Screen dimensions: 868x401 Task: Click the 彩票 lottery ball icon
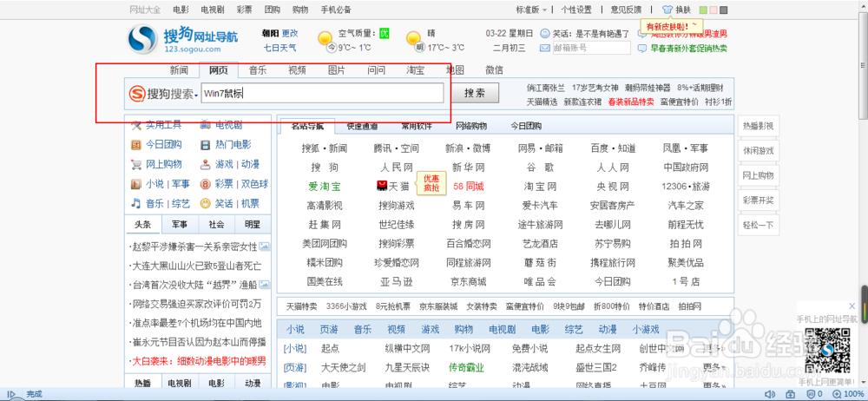(x=206, y=184)
